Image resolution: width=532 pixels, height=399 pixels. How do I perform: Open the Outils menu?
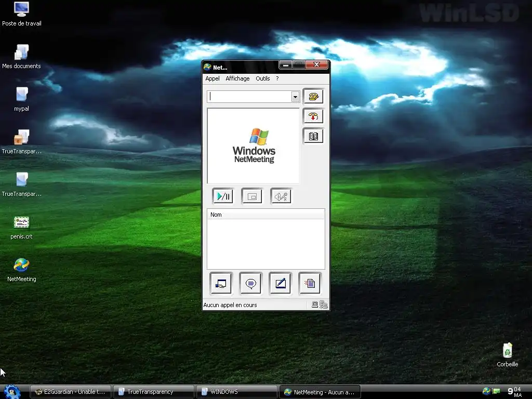tap(262, 78)
